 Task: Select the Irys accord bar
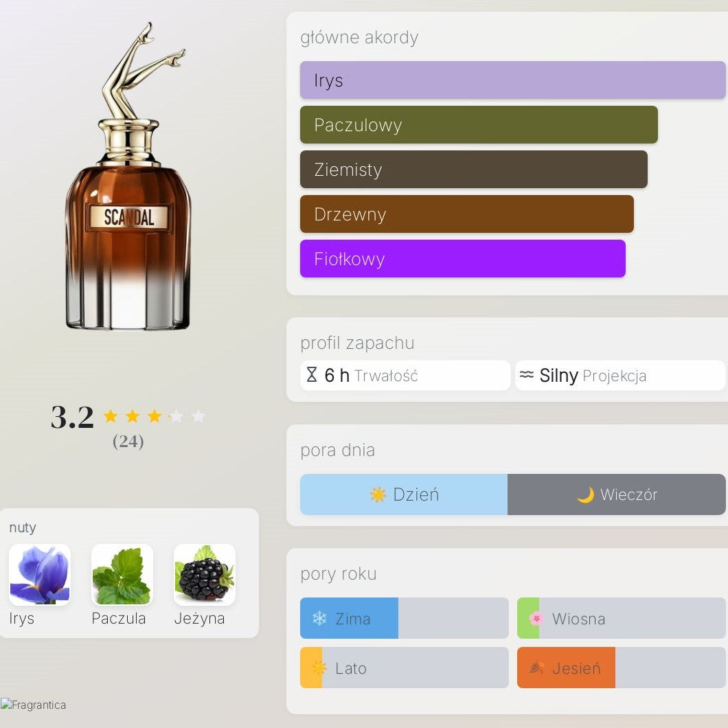(x=512, y=80)
